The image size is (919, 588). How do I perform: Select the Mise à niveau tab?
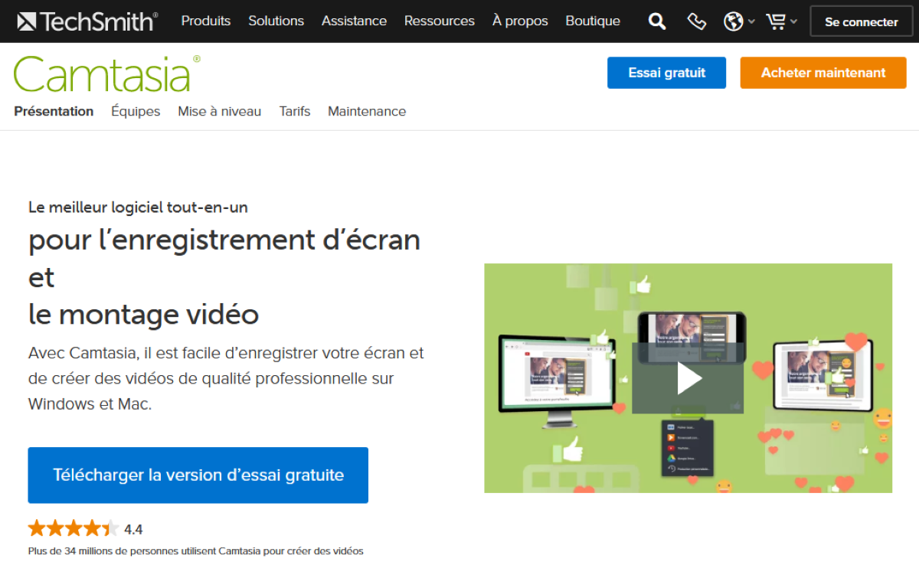[220, 111]
